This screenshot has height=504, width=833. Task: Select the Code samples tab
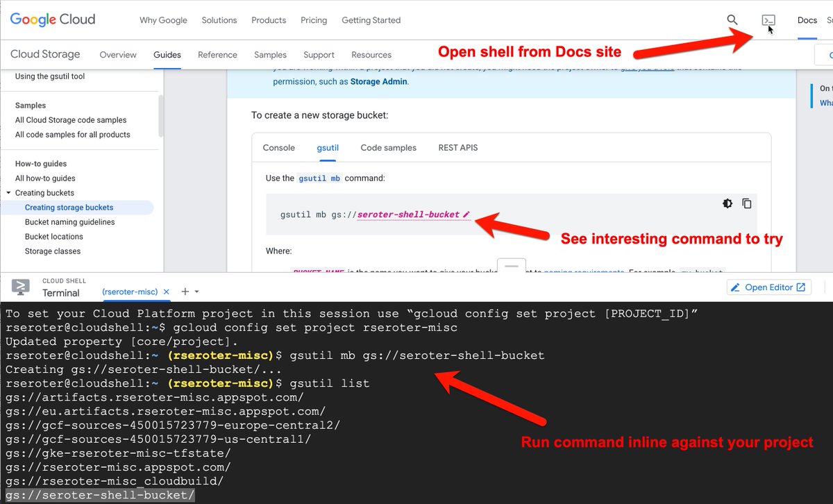click(389, 148)
